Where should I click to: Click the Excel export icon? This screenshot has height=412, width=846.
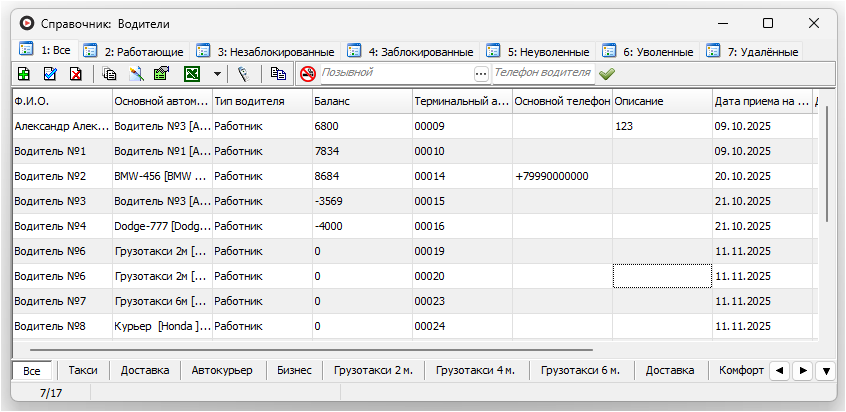[x=192, y=74]
